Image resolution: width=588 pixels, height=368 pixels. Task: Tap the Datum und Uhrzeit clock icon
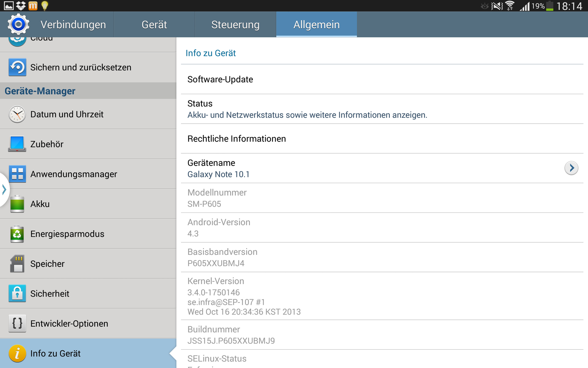tap(17, 114)
